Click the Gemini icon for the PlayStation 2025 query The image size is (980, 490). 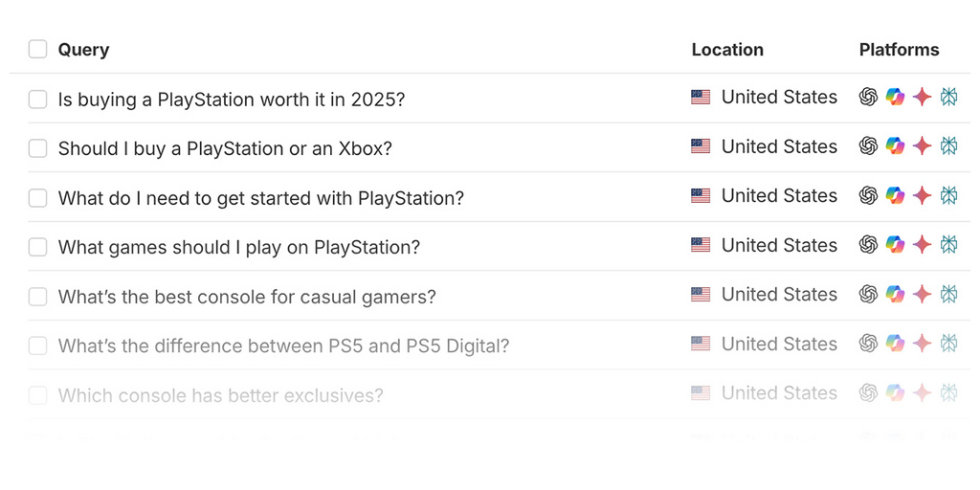coord(922,98)
